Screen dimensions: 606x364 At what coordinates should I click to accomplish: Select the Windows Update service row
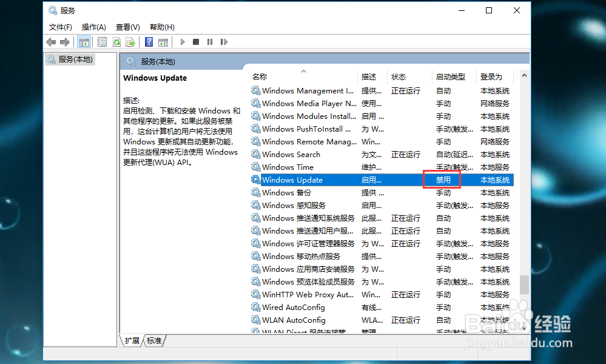[382, 180]
